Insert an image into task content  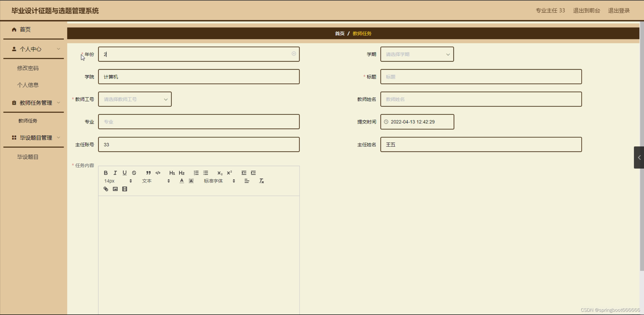(x=115, y=189)
